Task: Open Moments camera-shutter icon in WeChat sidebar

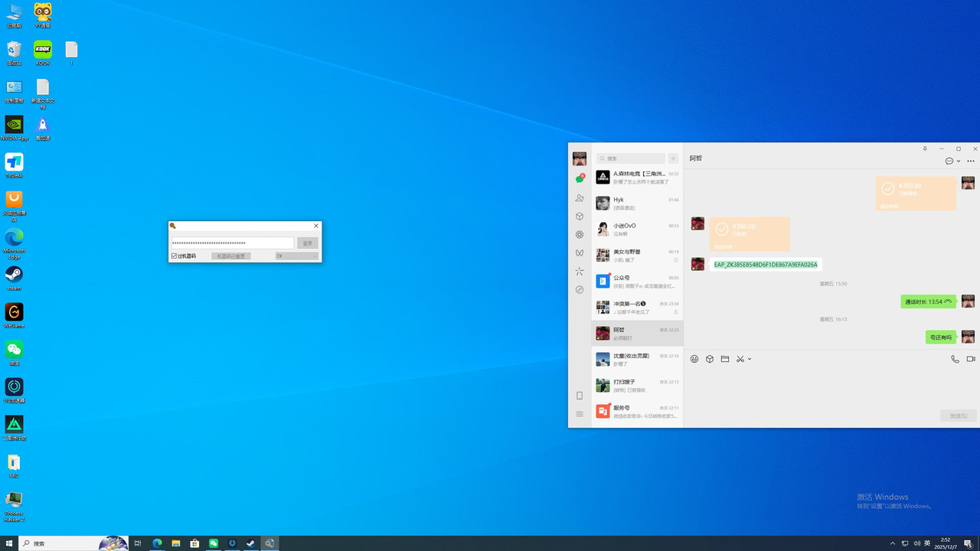Action: (x=580, y=235)
